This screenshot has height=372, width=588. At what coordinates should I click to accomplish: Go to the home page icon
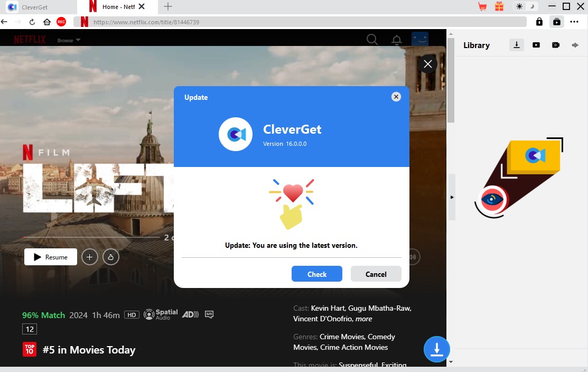click(47, 22)
